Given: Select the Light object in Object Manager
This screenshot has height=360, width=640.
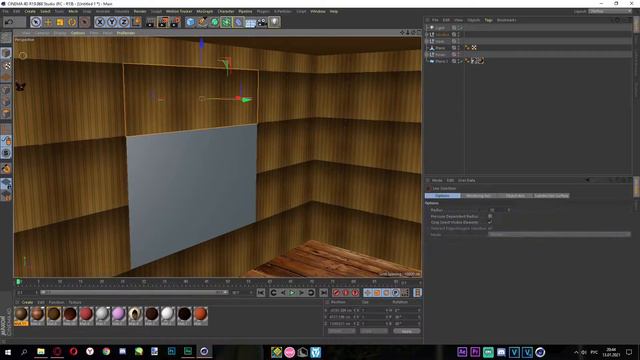Looking at the screenshot, I should [440, 28].
